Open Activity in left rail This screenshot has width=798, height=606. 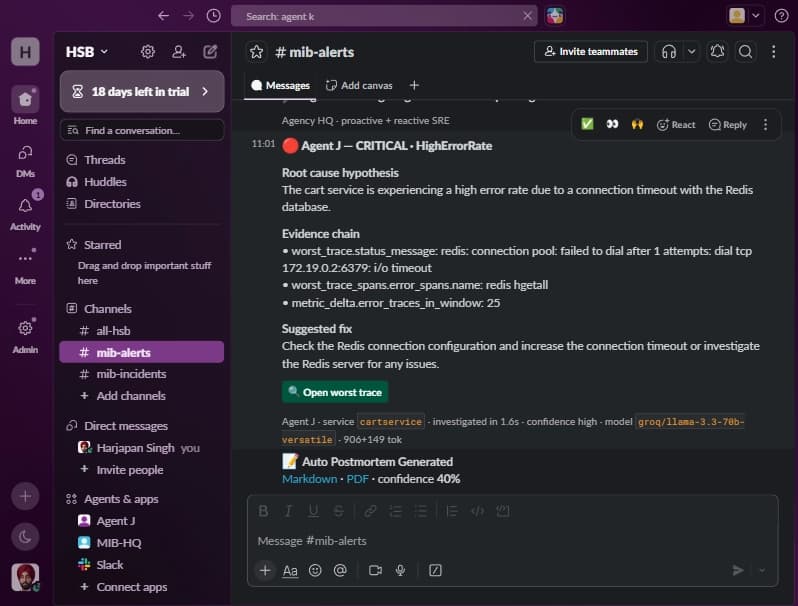pos(25,213)
